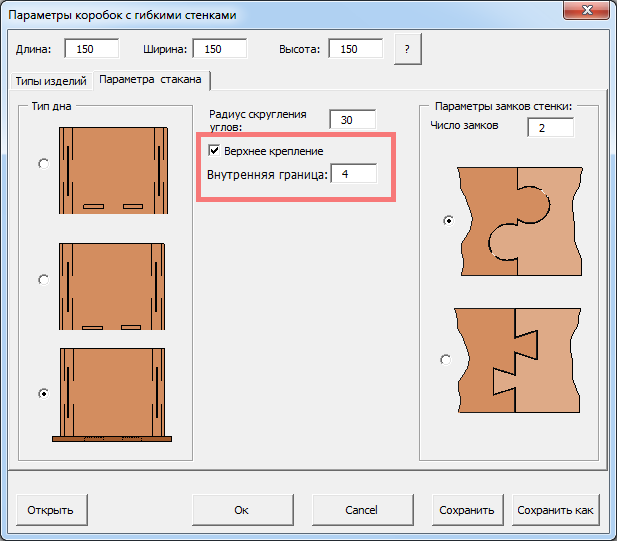Switch to the Типы изделий tab
The height and width of the screenshot is (541, 617).
51,81
